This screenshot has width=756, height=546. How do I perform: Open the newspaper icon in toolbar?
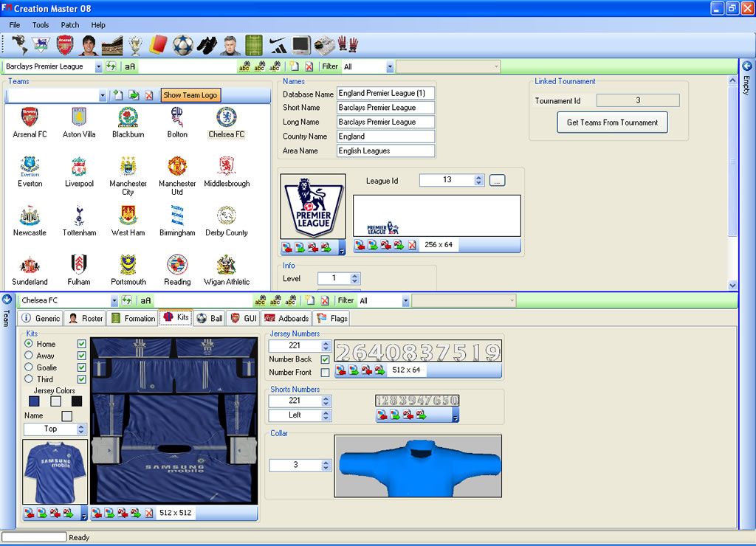[325, 45]
